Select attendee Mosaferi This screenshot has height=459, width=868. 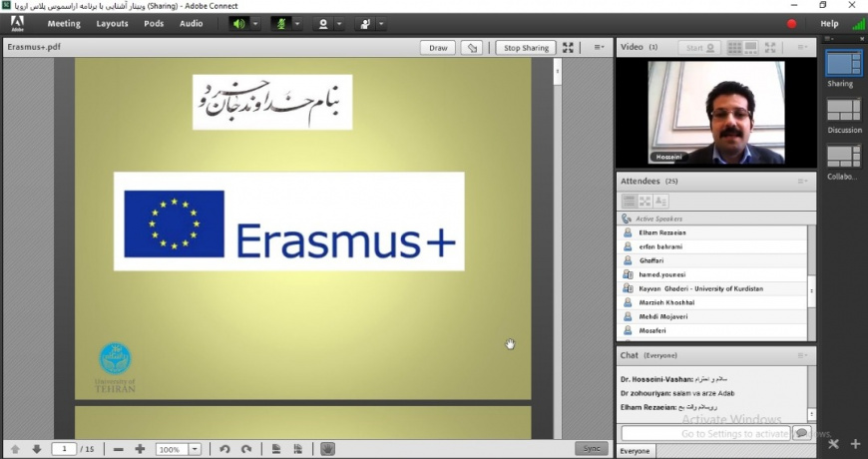coord(712,330)
